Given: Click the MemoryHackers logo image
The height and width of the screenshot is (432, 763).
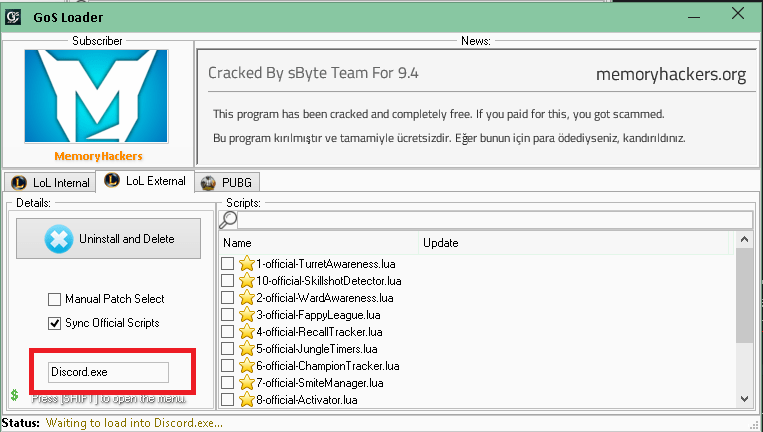Looking at the screenshot, I should (x=96, y=96).
